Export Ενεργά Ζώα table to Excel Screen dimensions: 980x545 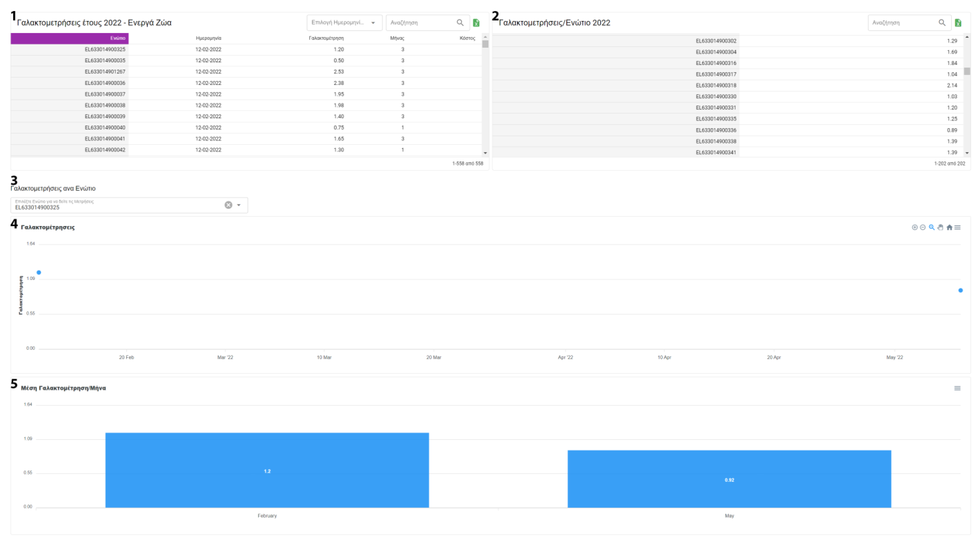(476, 23)
